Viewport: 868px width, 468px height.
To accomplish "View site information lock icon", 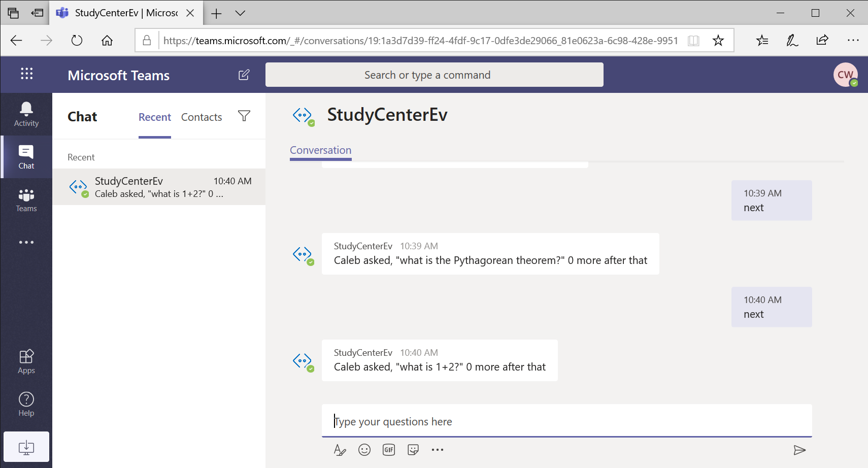I will click(147, 41).
